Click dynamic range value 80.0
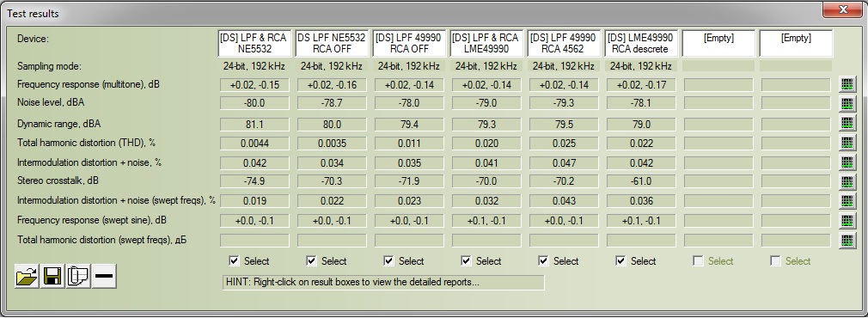Viewport: 868px width, 318px height. coord(332,124)
